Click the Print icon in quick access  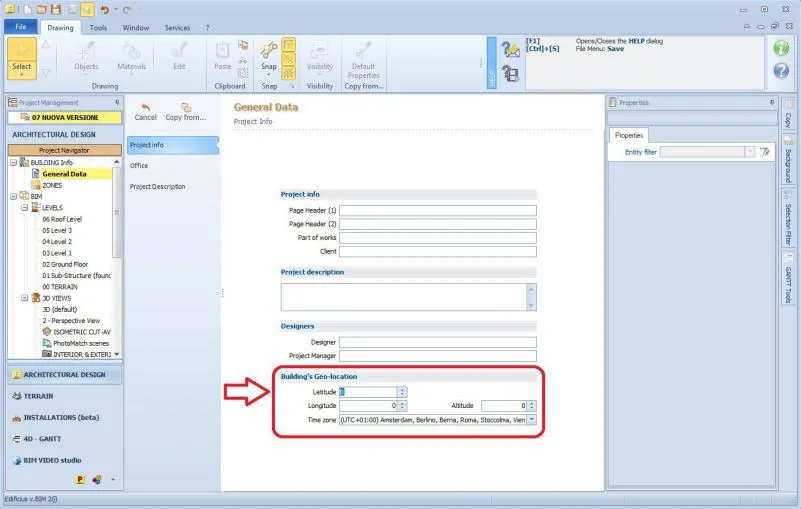pyautogui.click(x=73, y=9)
